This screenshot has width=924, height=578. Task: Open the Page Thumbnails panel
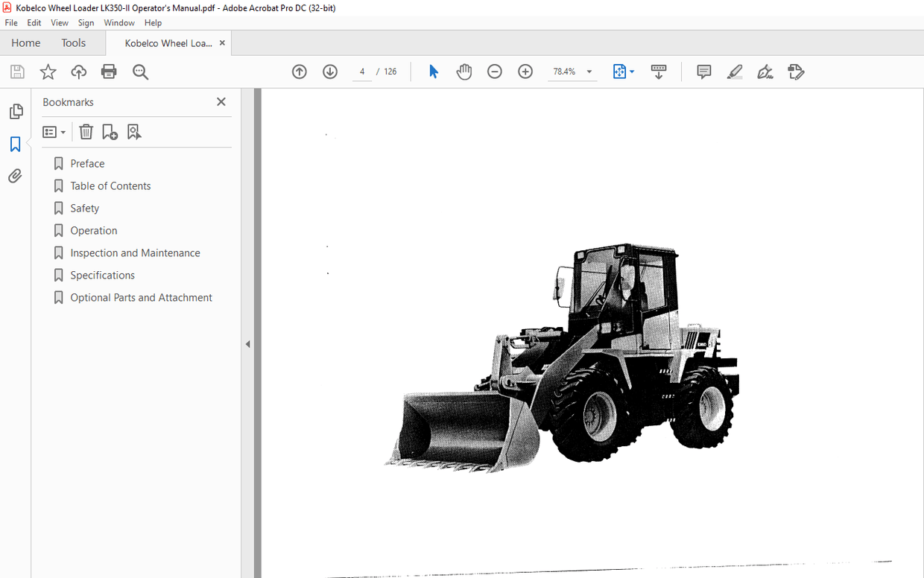tap(16, 110)
